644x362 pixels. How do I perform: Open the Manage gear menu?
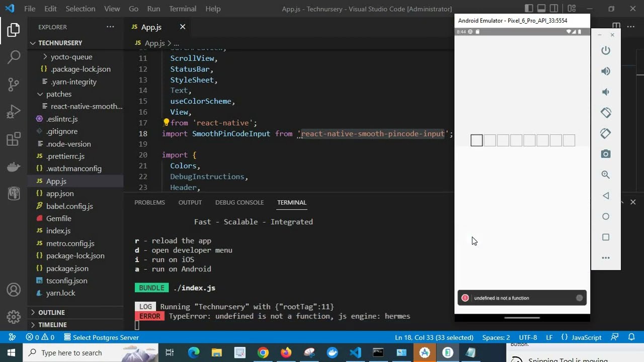pos(14,317)
